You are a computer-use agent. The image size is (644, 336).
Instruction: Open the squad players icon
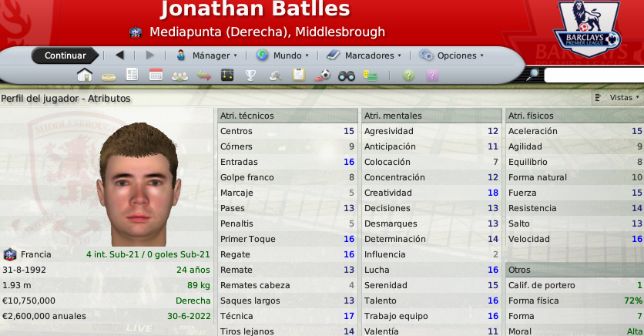coord(179,76)
